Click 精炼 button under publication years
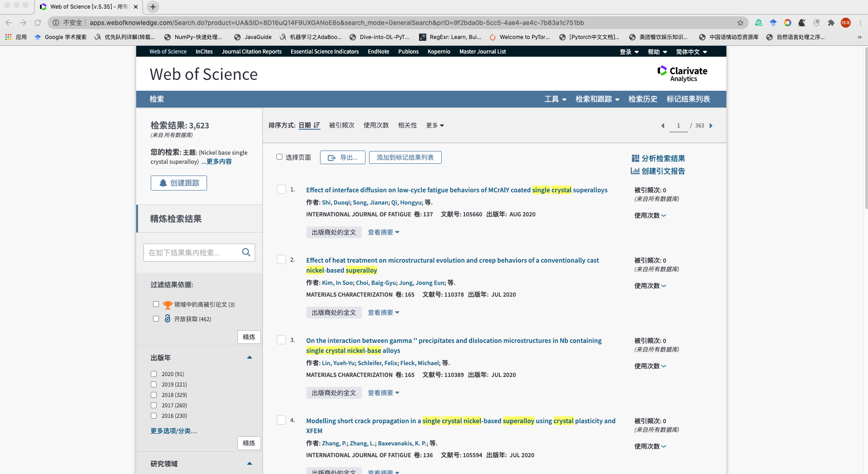Viewport: 868px width, 474px height. 249,443
